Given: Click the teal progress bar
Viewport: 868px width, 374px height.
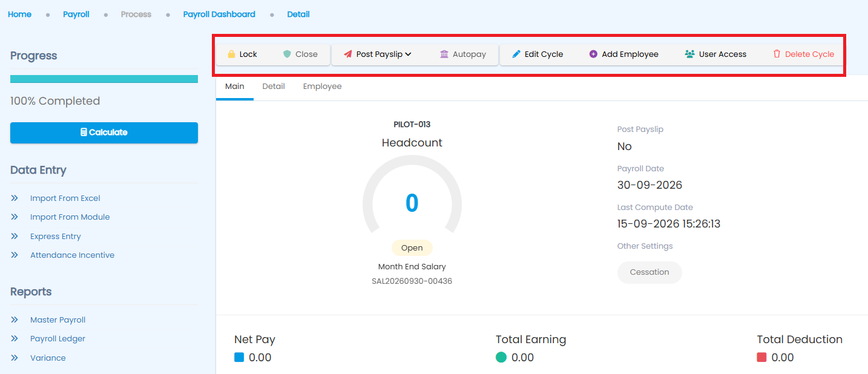Looking at the screenshot, I should click(104, 79).
